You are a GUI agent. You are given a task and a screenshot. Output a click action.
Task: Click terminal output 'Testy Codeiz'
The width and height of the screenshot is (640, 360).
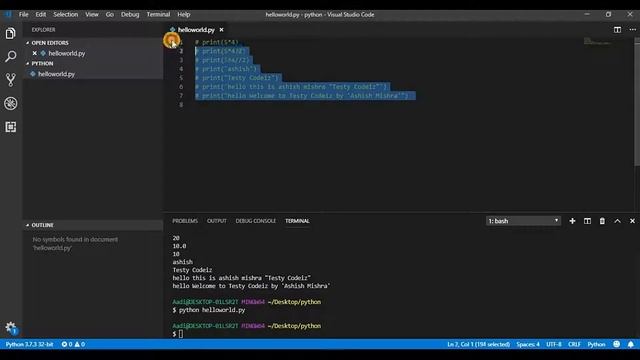coord(192,270)
